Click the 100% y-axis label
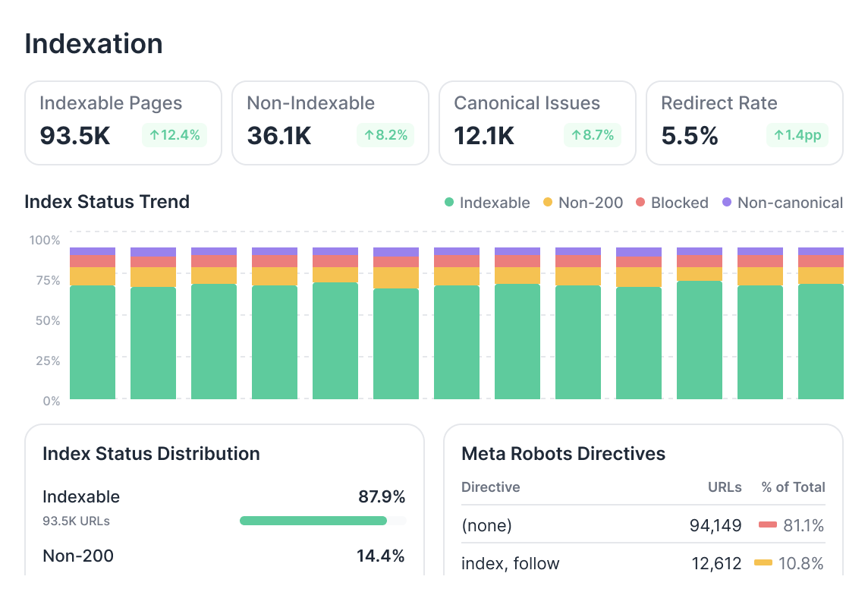The image size is (868, 589). click(x=44, y=241)
